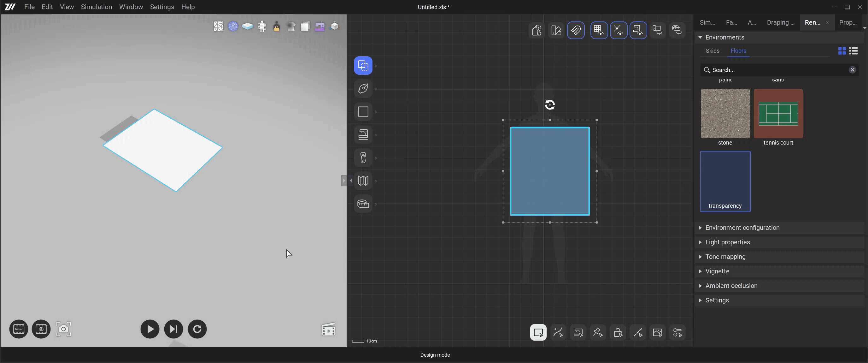Click the avatar measurement icon in 3D toolbar

(262, 26)
